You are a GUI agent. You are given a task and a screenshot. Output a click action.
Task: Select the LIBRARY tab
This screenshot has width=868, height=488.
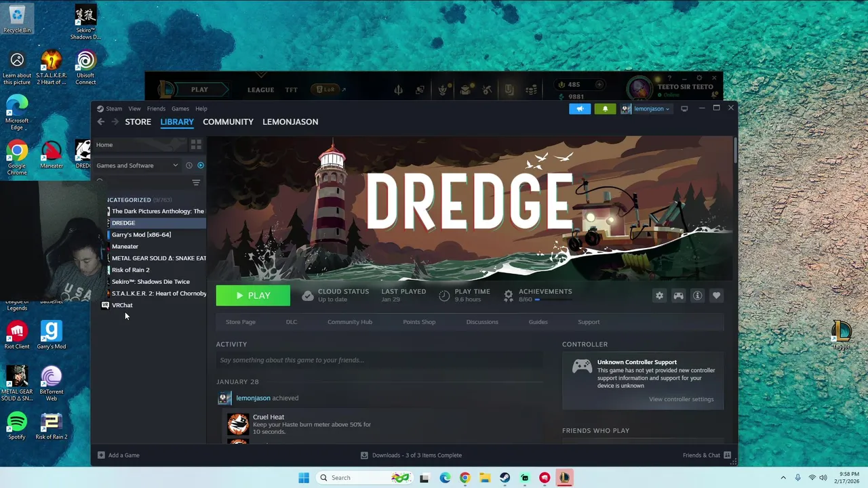[x=177, y=122]
